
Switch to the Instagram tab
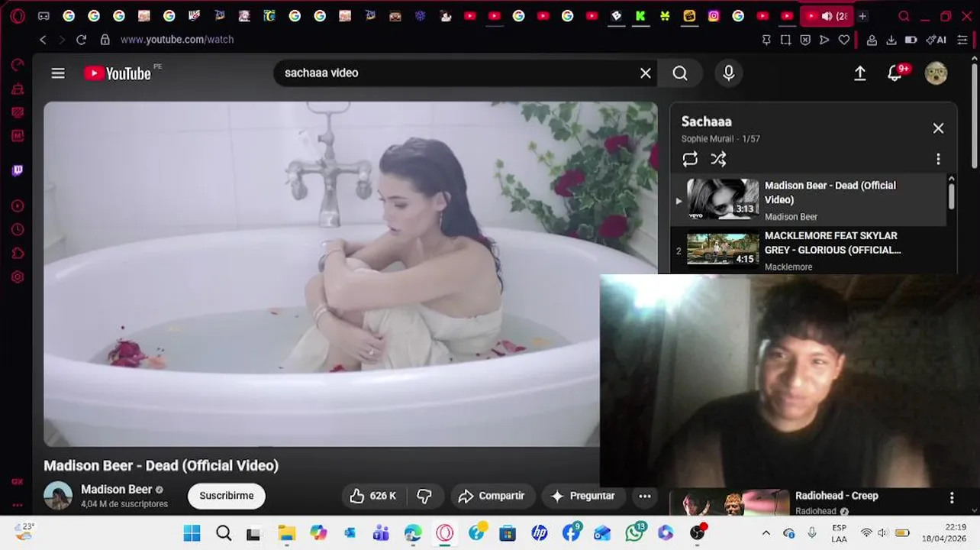(x=714, y=16)
